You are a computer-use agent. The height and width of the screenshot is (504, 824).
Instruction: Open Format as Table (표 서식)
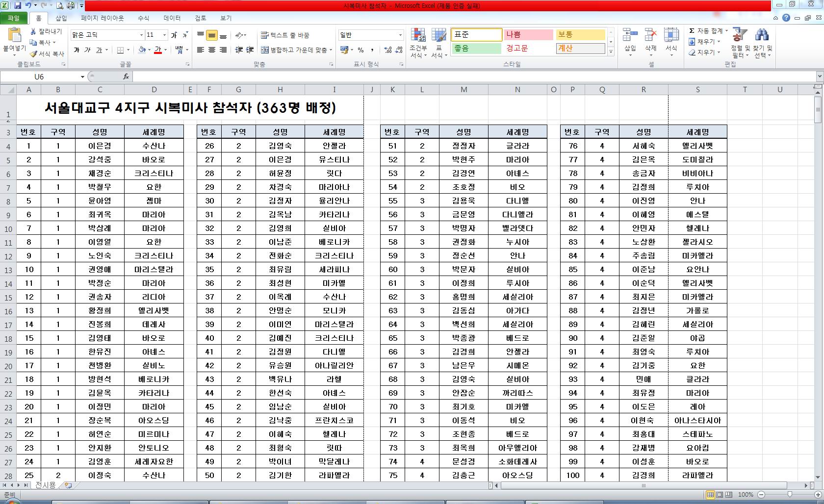[x=438, y=43]
